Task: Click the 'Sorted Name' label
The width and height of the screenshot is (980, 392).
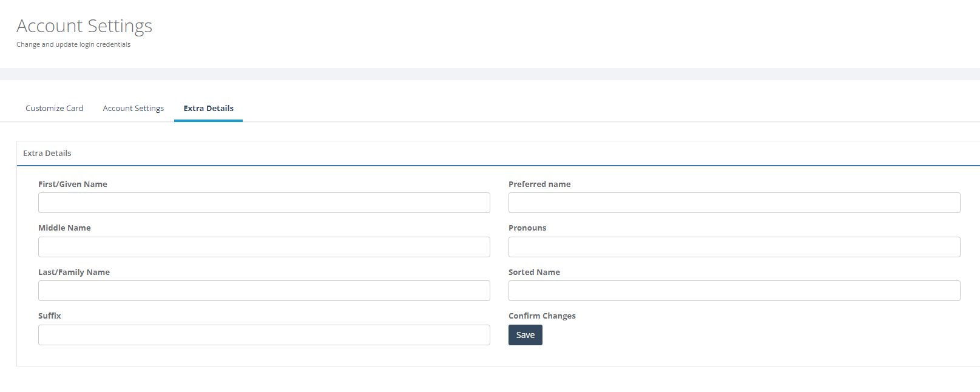Action: point(534,272)
